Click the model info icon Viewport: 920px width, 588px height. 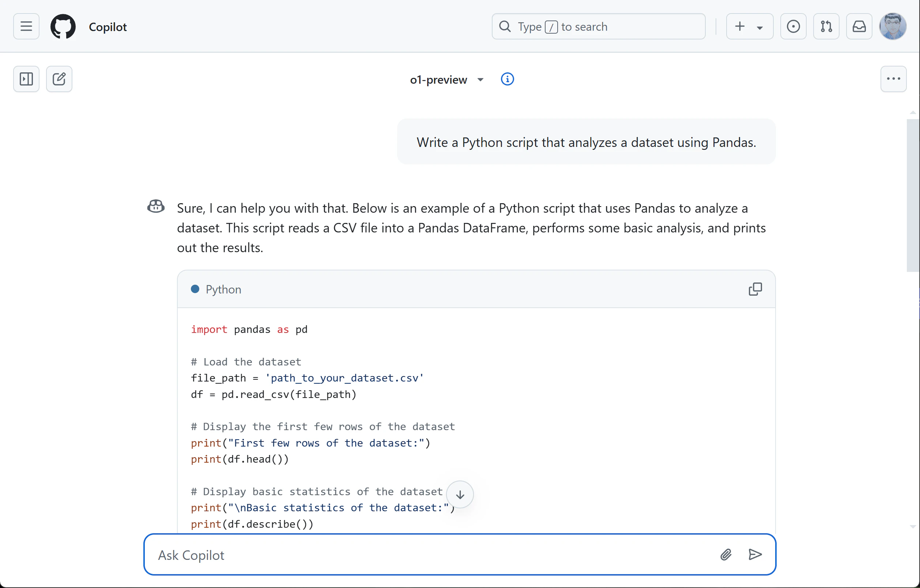coord(507,79)
